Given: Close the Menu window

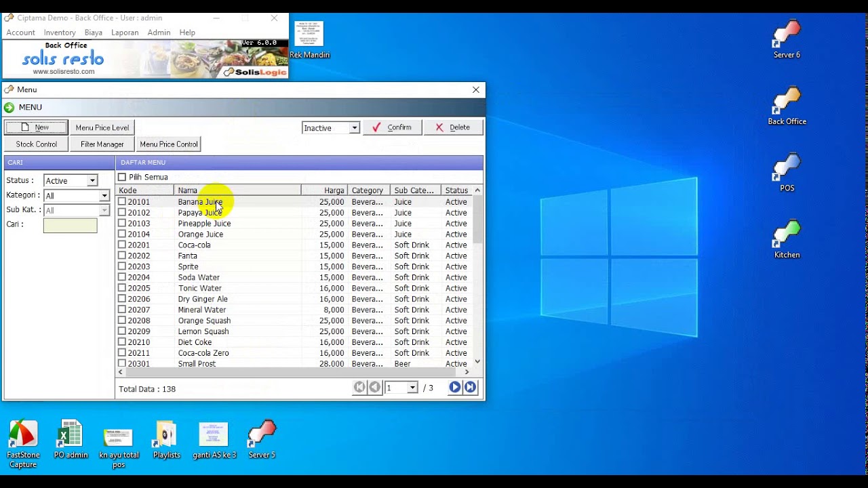Looking at the screenshot, I should coord(476,89).
